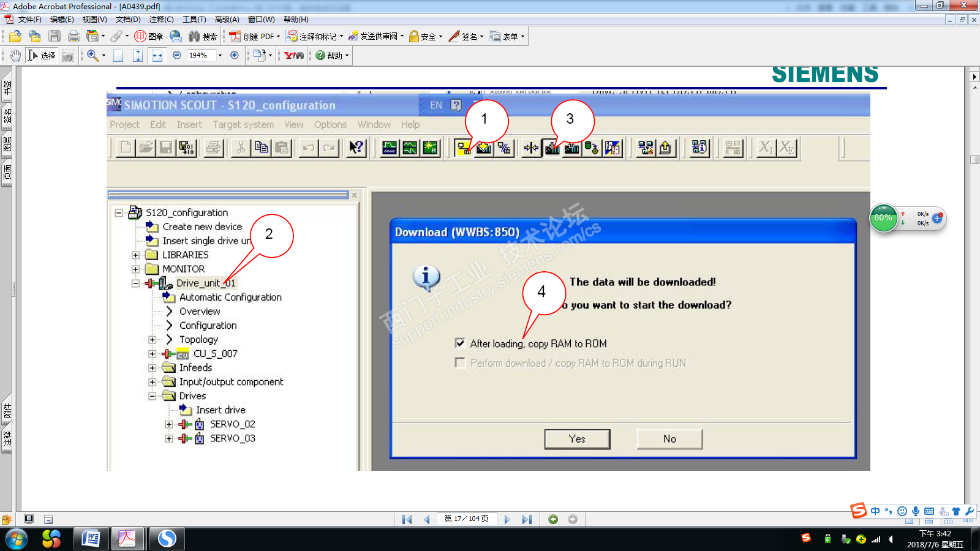980x551 pixels.
Task: Click the Print icon in Acrobat toolbar
Action: pyautogui.click(x=74, y=37)
